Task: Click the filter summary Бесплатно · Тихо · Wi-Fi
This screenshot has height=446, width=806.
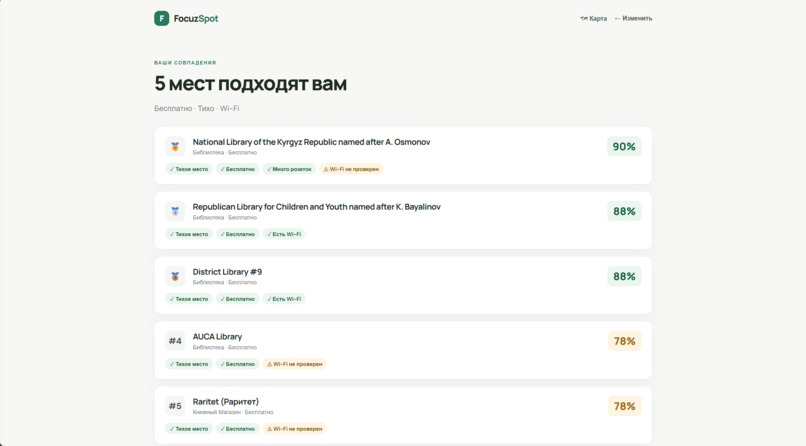Action: (x=197, y=108)
